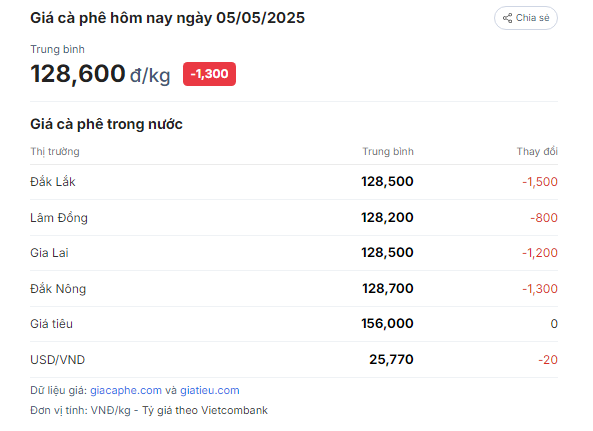Select the Lâm Đồng market row
This screenshot has width=593, height=431.
click(x=294, y=217)
